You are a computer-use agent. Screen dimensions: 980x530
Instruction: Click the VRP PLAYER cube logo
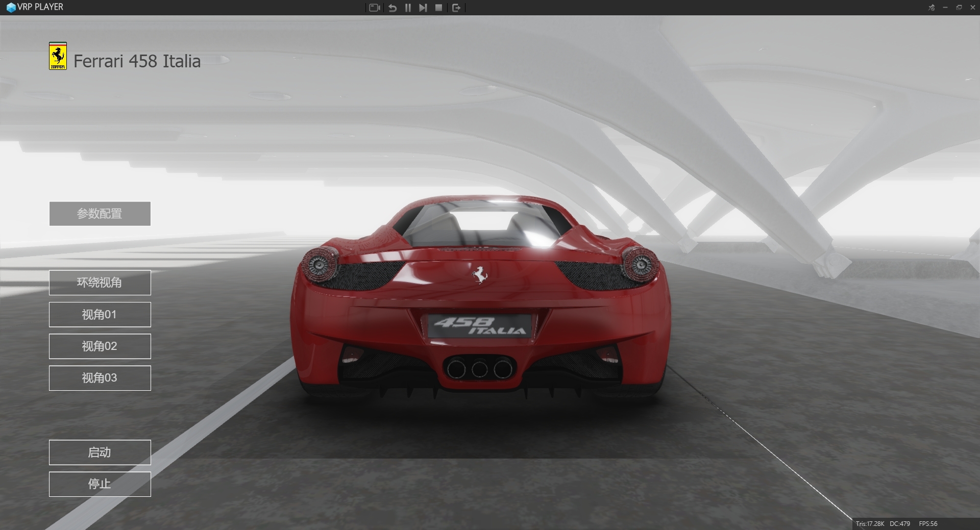coord(11,8)
